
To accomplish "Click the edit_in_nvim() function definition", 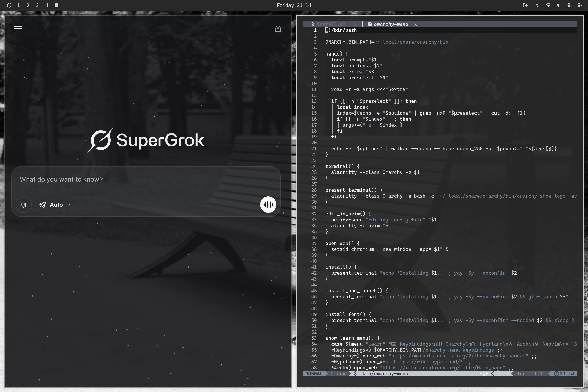I will (348, 214).
